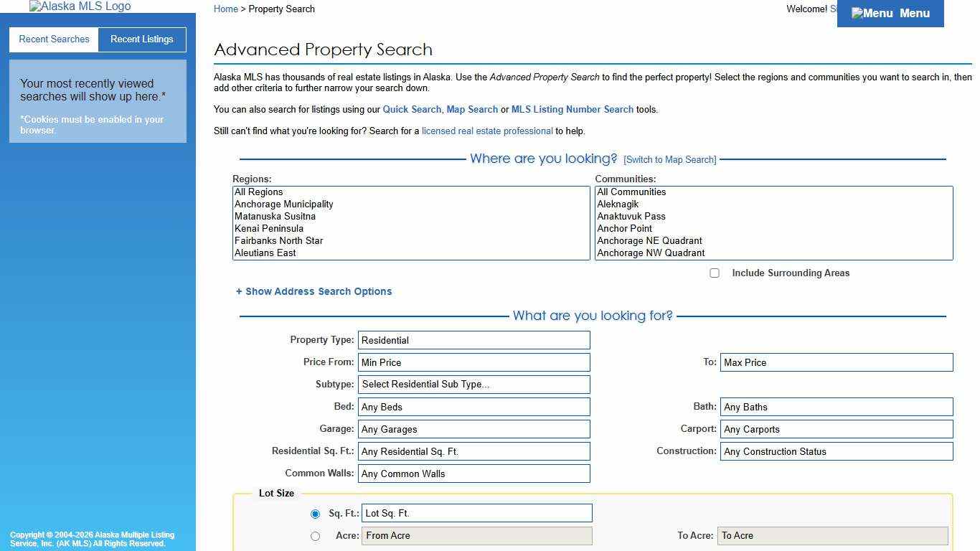Select the Sq. Ft. radio button

(315, 514)
